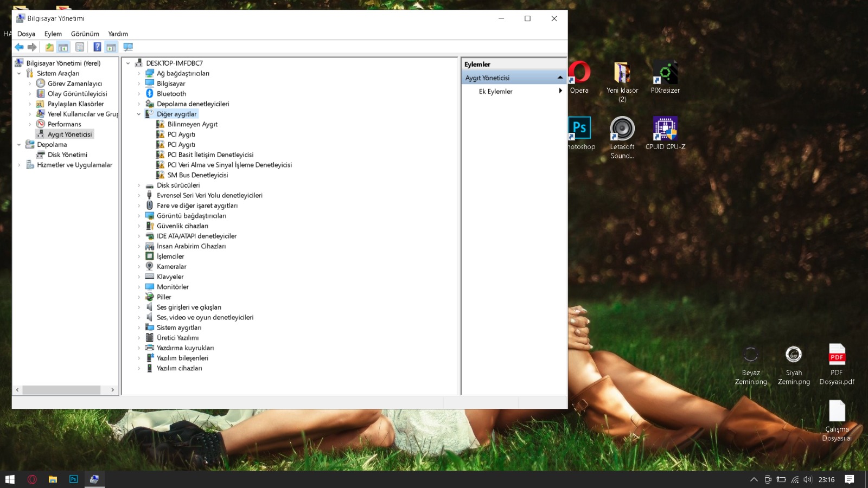This screenshot has height=488, width=868.
Task: Click the grey Forward arrow in the toolbar
Action: coord(32,47)
